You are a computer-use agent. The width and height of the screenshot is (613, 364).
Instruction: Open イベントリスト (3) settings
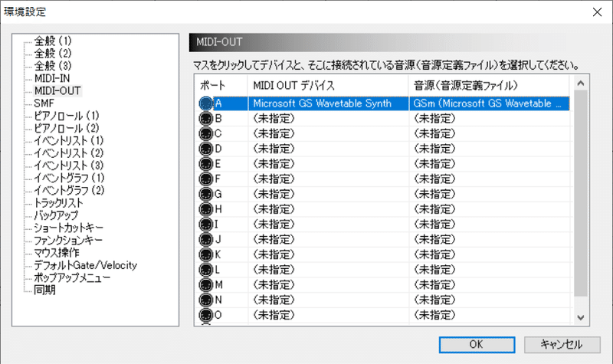coord(69,166)
